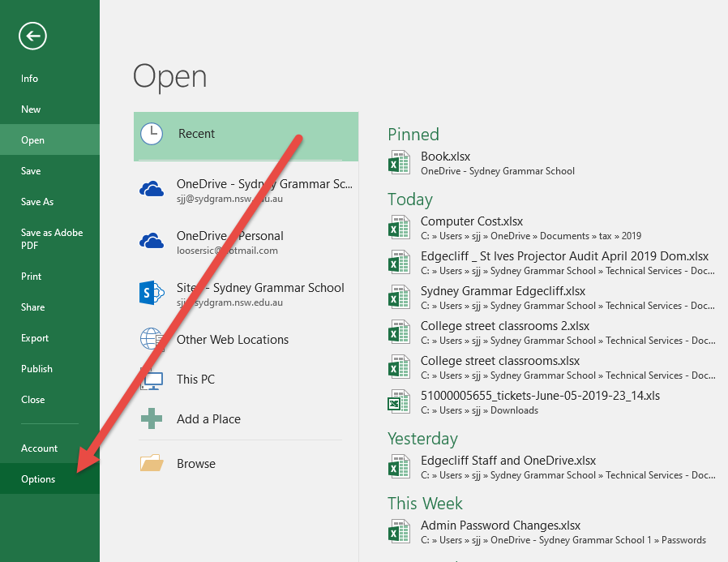The height and width of the screenshot is (562, 728).
Task: Click the icon beside Edgecliff _ St Ives Projector Audit
Action: coord(399,263)
